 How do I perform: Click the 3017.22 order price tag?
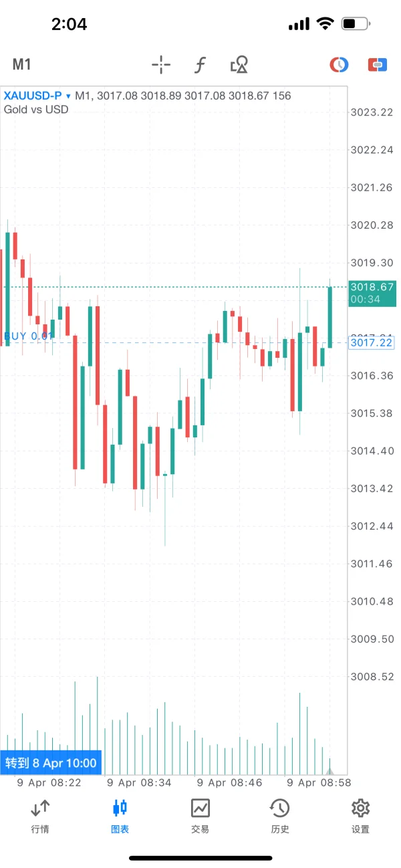pos(372,342)
